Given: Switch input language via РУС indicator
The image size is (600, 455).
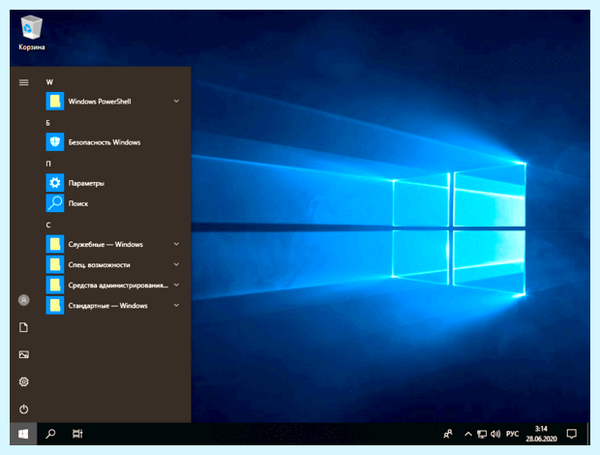Looking at the screenshot, I should click(512, 434).
